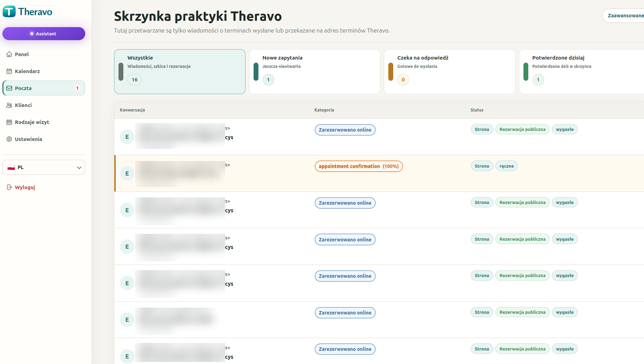Click the appointment confirmation (100%) tag

[x=359, y=166]
